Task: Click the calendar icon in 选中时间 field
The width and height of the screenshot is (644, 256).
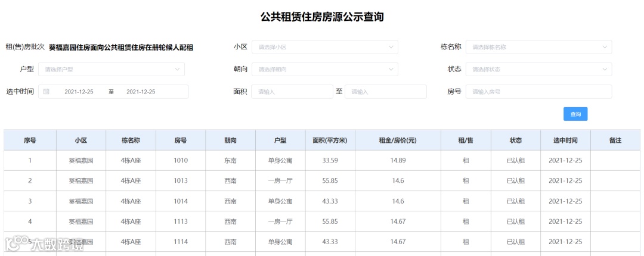Action: tap(47, 92)
